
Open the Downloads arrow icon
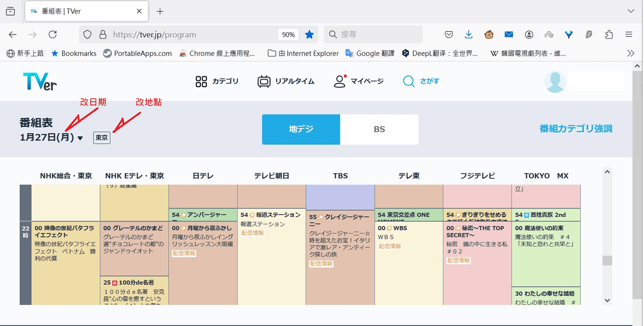pyautogui.click(x=468, y=35)
